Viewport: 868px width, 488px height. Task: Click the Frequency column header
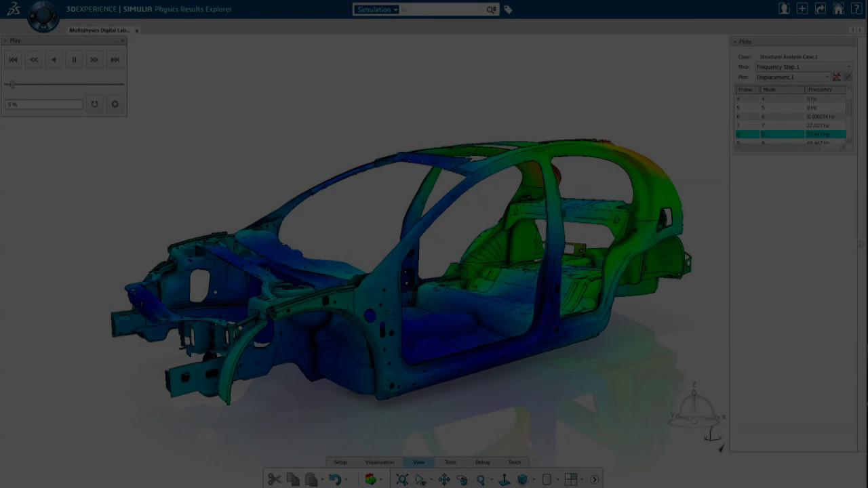[825, 89]
